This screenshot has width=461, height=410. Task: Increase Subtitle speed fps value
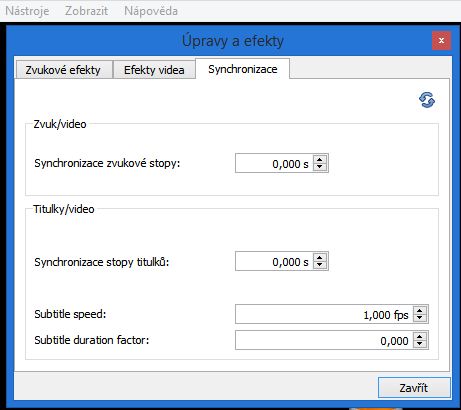[420, 310]
